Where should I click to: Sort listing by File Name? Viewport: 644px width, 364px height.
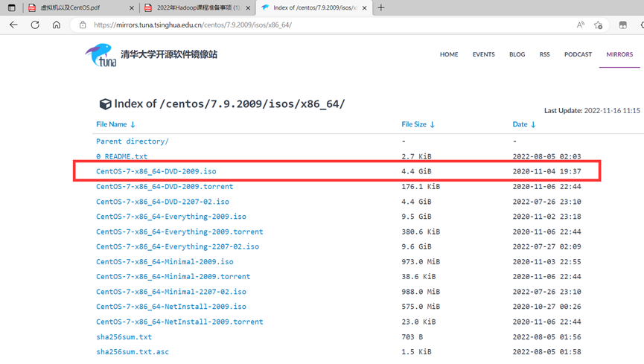coord(115,124)
